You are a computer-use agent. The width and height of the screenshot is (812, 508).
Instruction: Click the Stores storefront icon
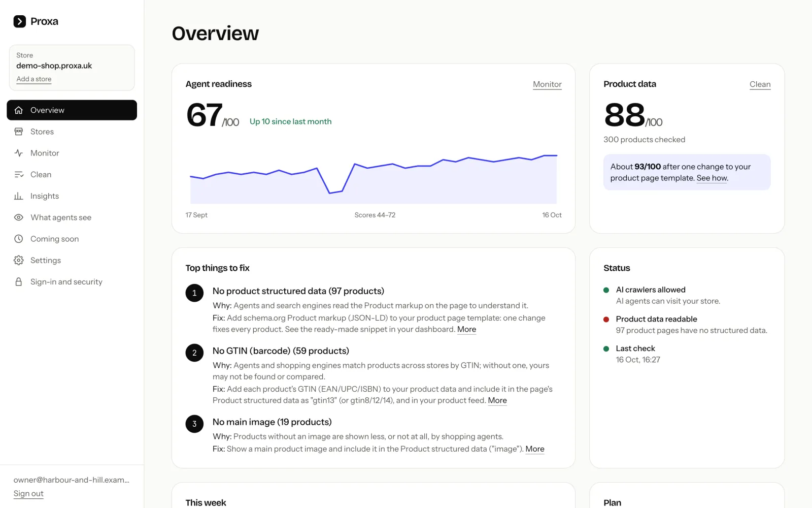coord(19,132)
